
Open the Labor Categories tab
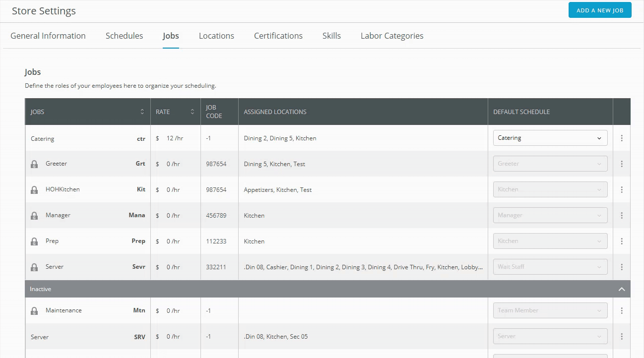(x=391, y=36)
